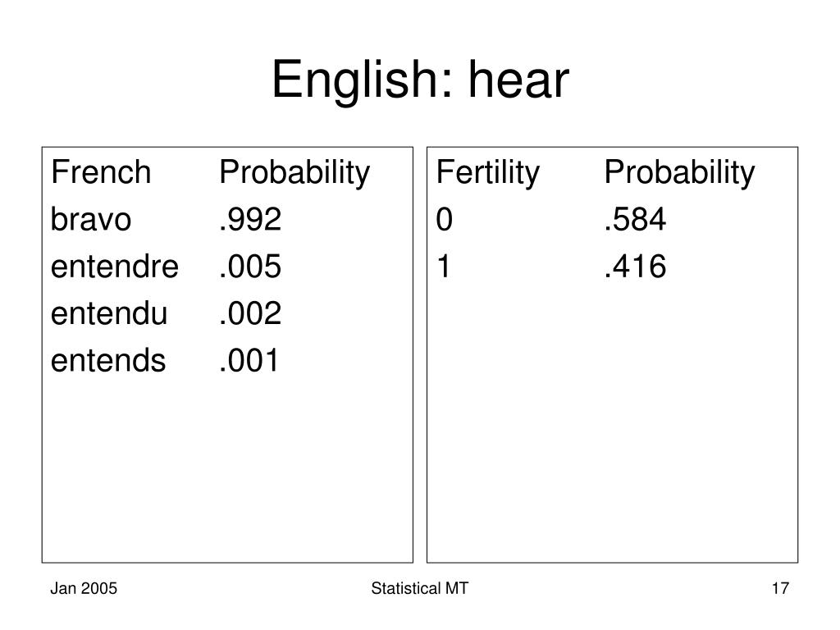Click the probability value .002

[250, 313]
